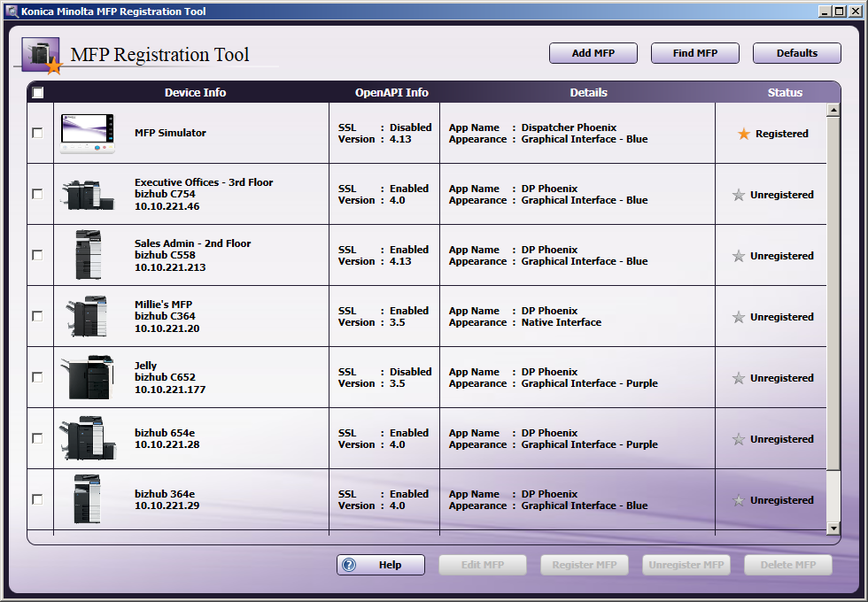The height and width of the screenshot is (602, 868).
Task: Check the MFP Simulator row checkbox
Action: pos(37,133)
